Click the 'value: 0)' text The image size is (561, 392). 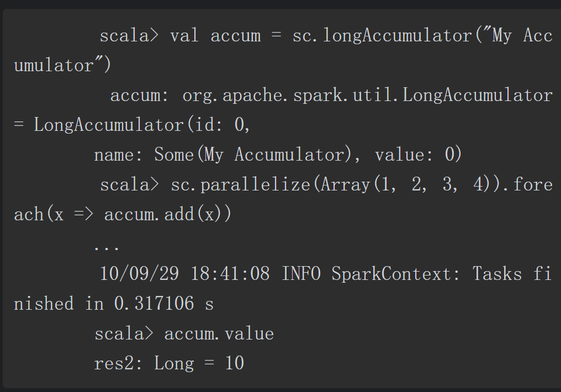click(x=418, y=155)
